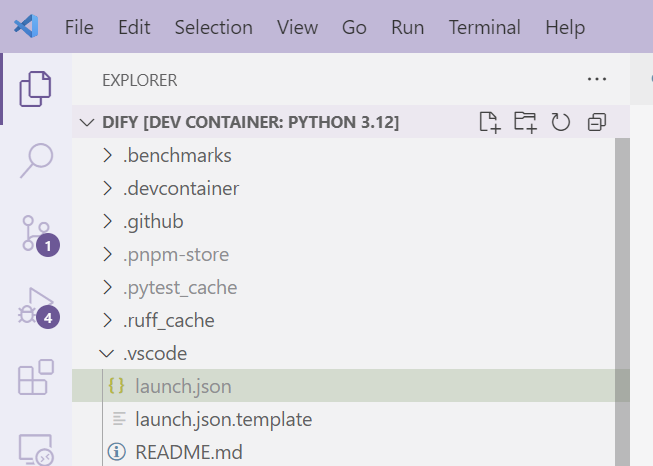
Task: Expand the .benchmarks folder
Action: [177, 156]
